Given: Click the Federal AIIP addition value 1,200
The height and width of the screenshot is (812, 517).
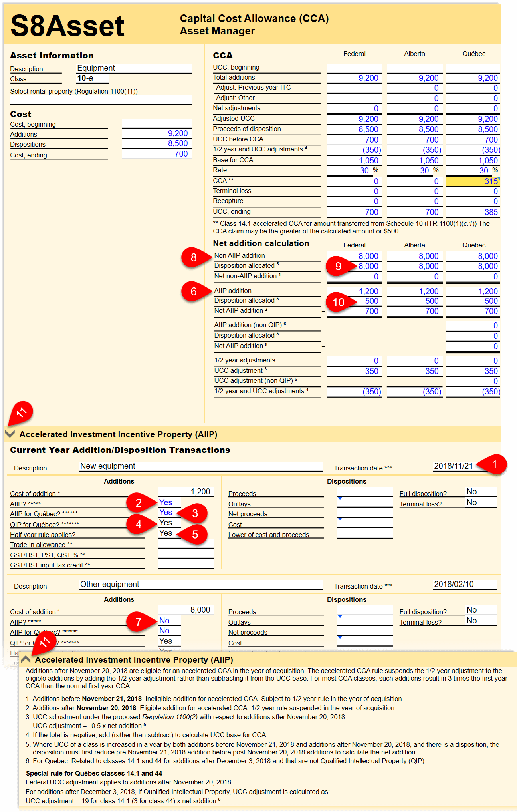Looking at the screenshot, I should pos(354,291).
